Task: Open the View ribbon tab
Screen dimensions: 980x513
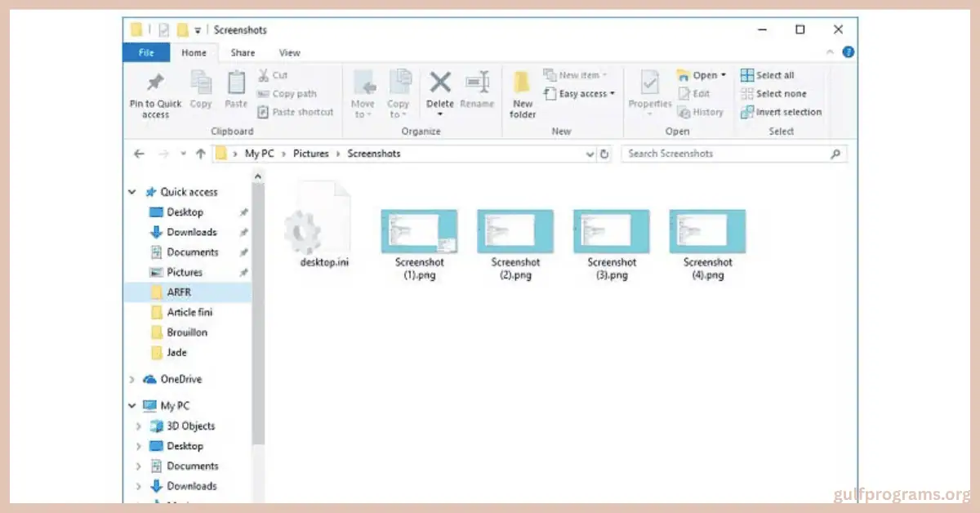Action: point(290,53)
